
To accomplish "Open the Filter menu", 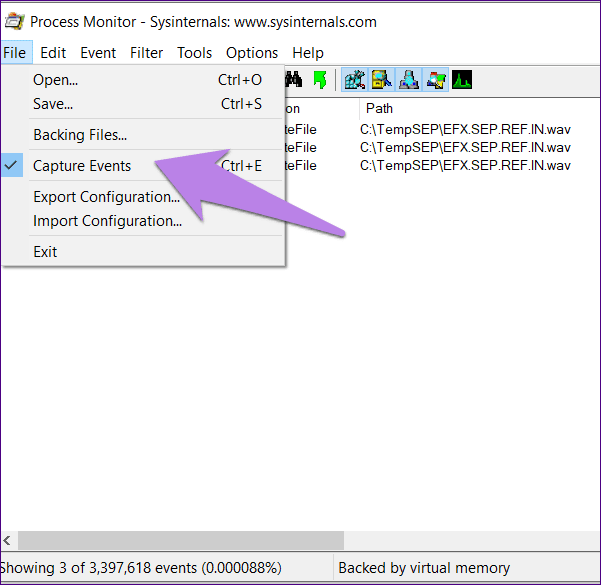I will (146, 53).
